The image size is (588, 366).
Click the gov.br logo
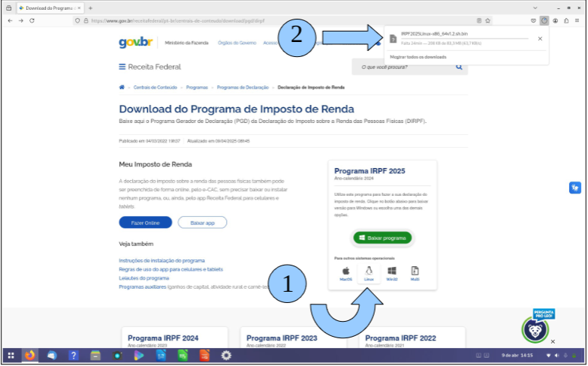136,42
